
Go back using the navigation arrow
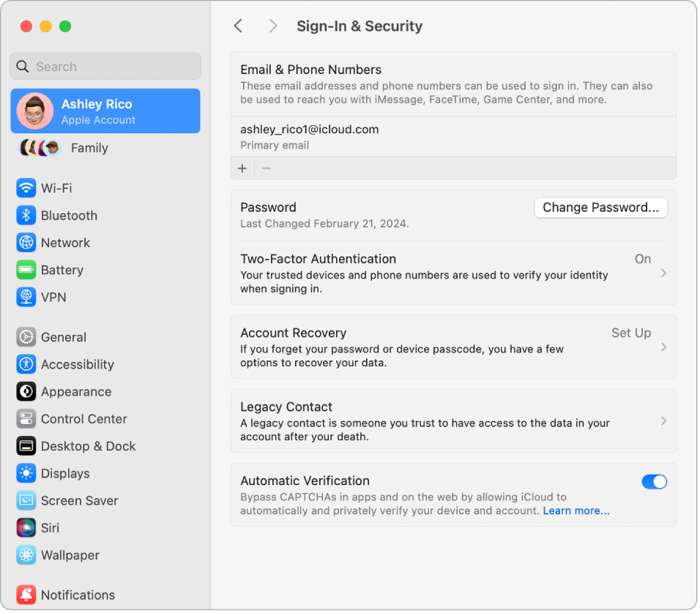[x=238, y=26]
